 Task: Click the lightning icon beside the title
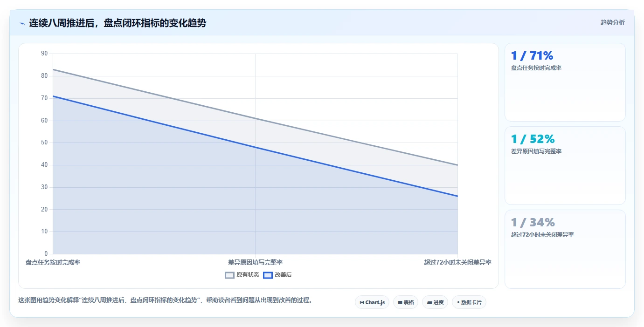point(22,23)
